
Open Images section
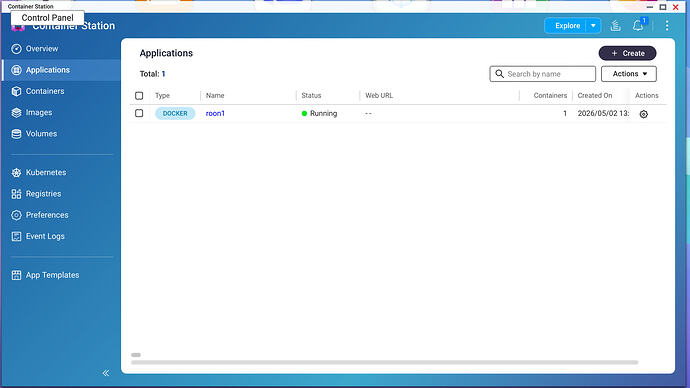click(39, 113)
